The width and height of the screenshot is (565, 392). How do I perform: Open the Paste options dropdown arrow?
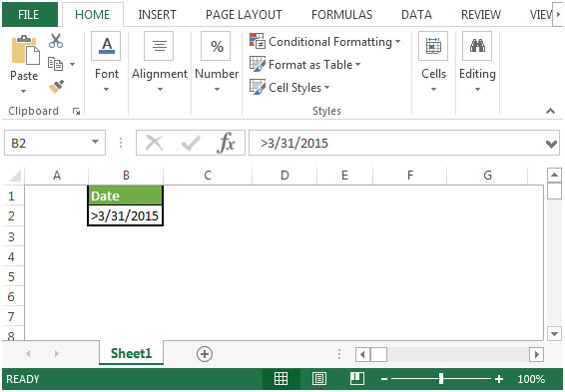23,91
